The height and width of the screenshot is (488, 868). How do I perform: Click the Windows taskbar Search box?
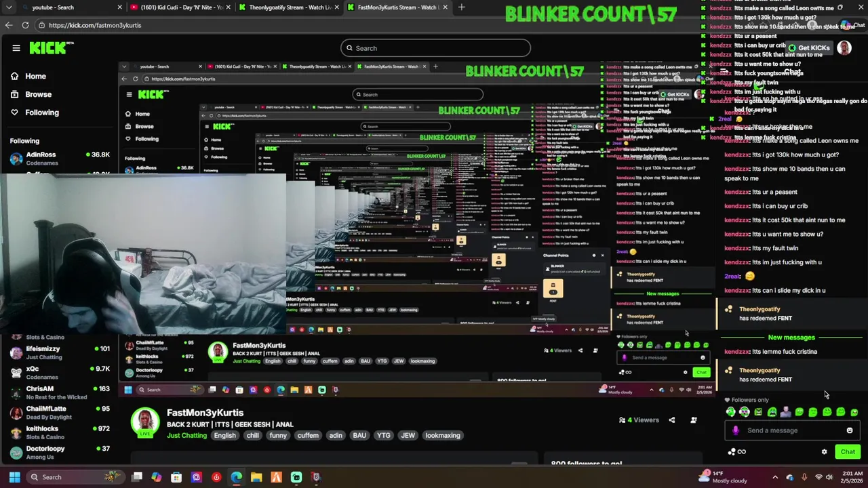(x=75, y=477)
